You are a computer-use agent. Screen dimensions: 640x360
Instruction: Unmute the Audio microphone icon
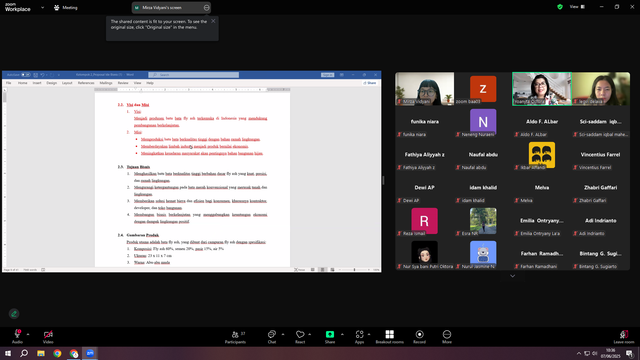coord(17,334)
